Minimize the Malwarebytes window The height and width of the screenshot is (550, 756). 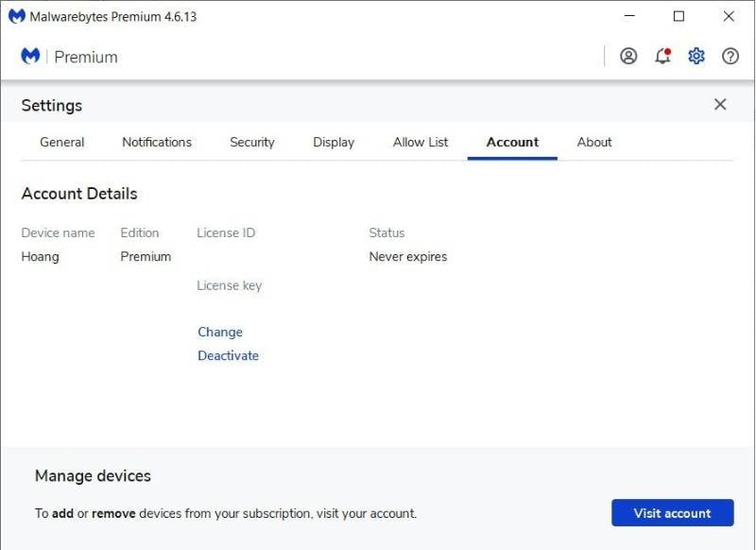click(x=629, y=16)
